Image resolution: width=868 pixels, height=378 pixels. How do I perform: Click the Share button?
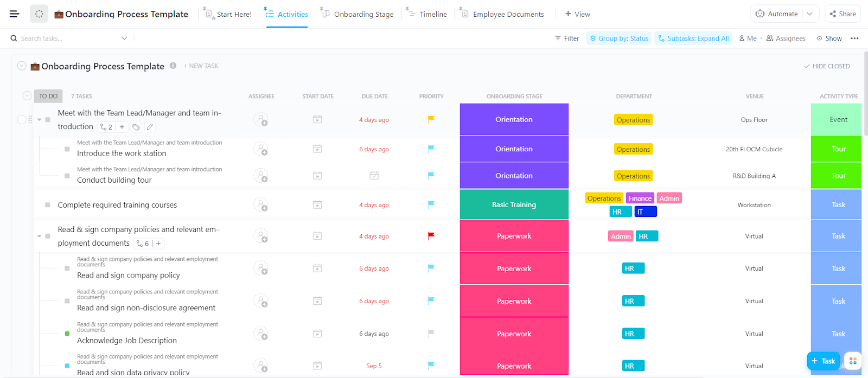(843, 14)
